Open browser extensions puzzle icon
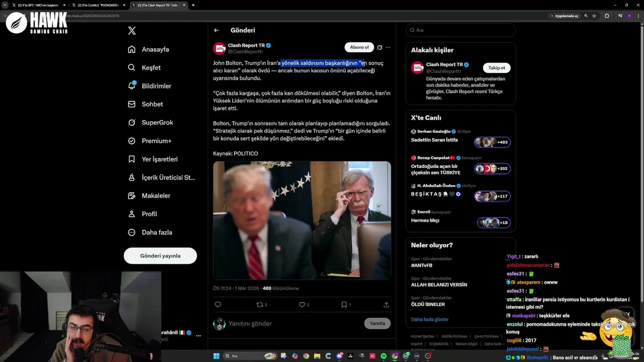Viewport: 644px width, 362px height. 607,16
